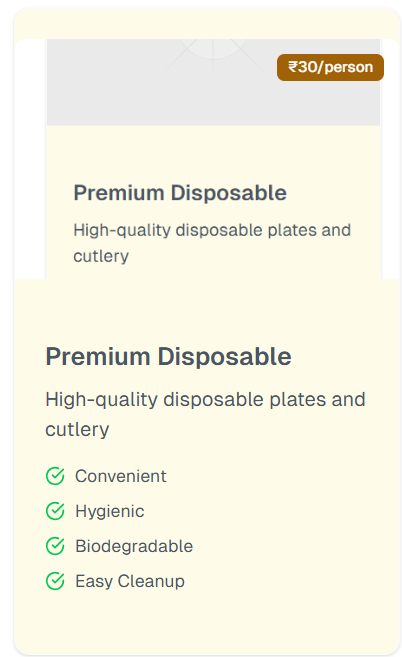This screenshot has width=402, height=657.
Task: Click the word 'person' in the price badge
Action: (348, 67)
